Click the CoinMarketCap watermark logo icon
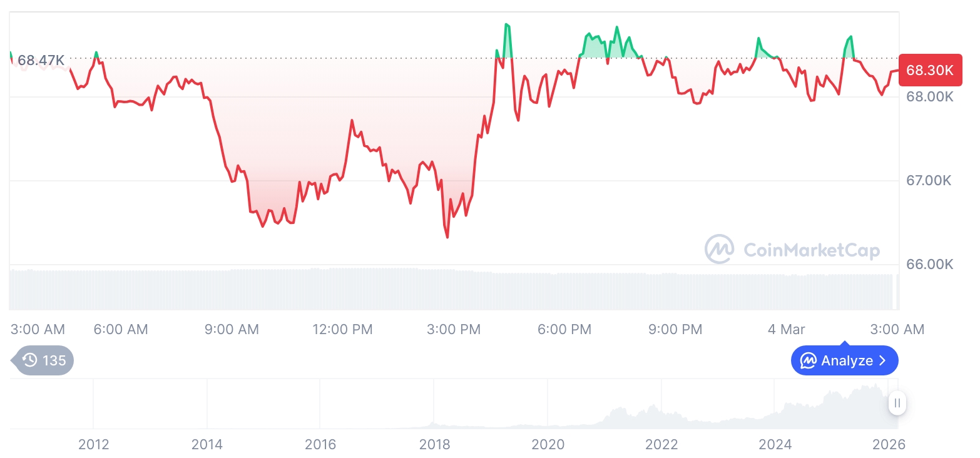Image resolution: width=980 pixels, height=458 pixels. (719, 249)
